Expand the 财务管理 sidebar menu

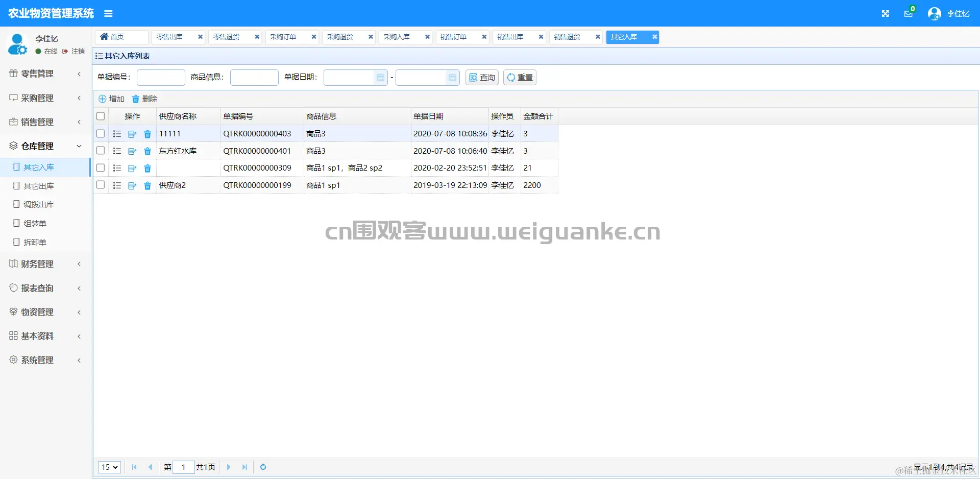tap(45, 264)
